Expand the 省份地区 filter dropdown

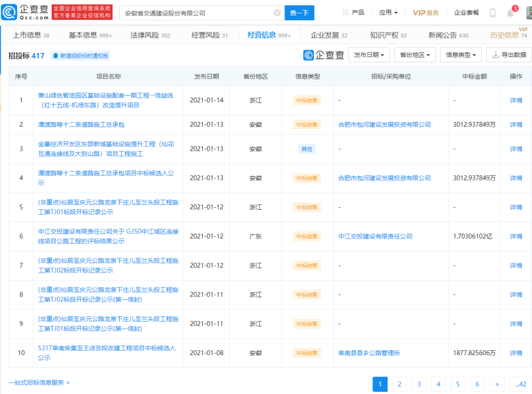[x=414, y=55]
